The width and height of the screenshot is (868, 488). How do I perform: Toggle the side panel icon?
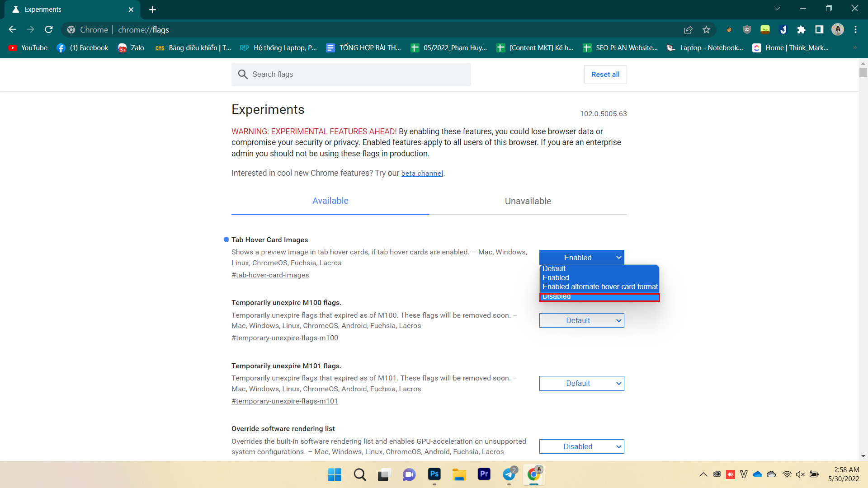coord(819,30)
